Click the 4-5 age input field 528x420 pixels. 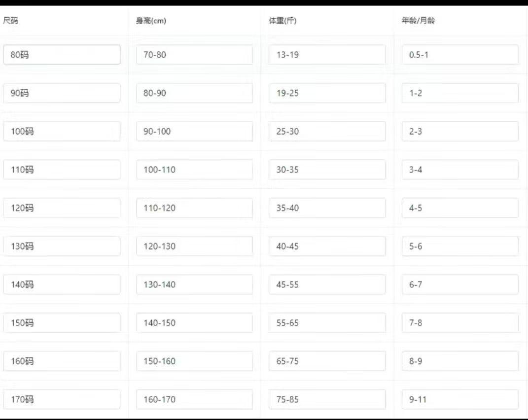tap(460, 208)
